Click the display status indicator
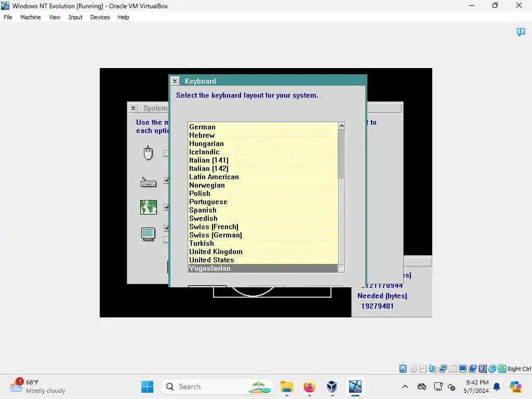Image resolution: width=532 pixels, height=399 pixels. point(462,368)
